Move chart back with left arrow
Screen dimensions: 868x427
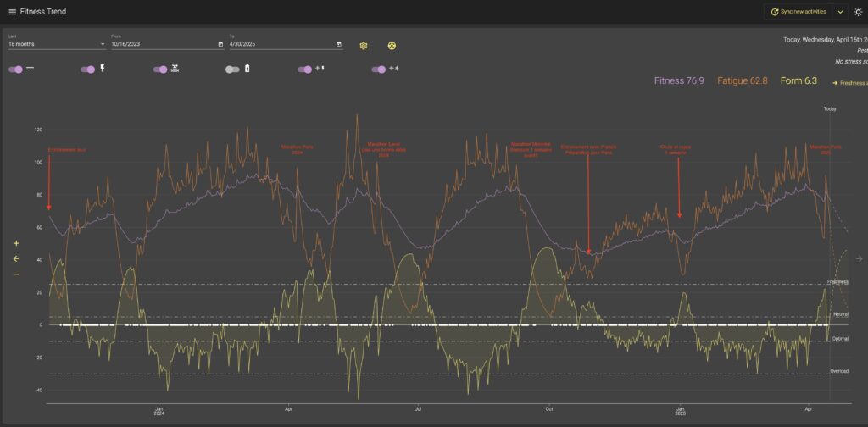coord(16,258)
